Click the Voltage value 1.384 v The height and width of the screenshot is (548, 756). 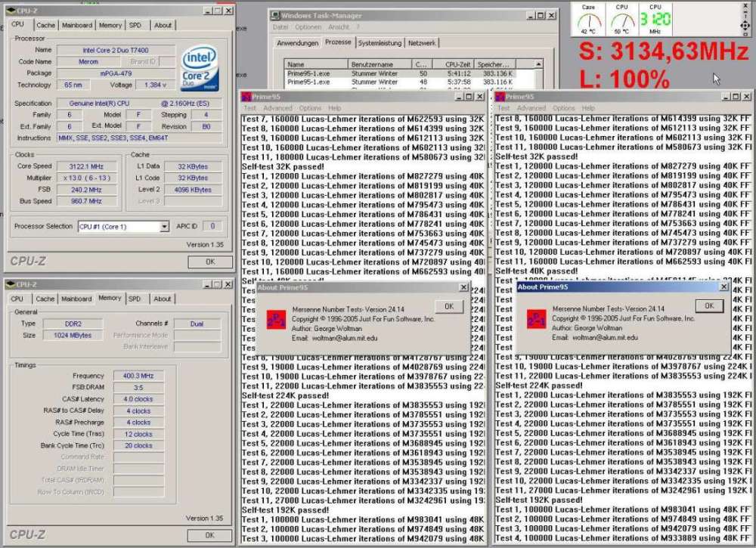155,85
